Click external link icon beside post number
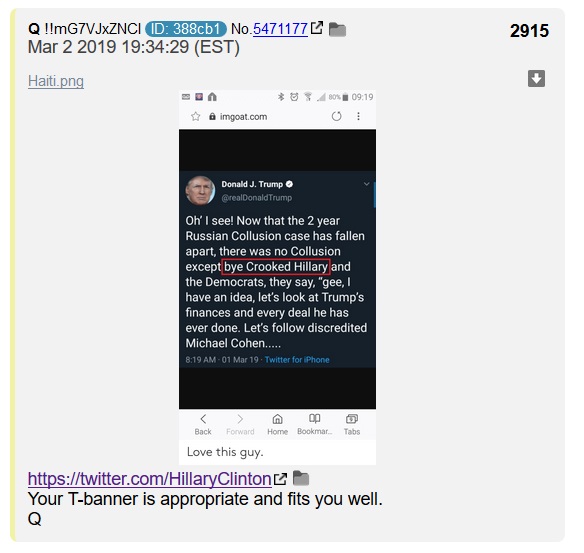Viewport: 584px width, 553px height. (317, 28)
